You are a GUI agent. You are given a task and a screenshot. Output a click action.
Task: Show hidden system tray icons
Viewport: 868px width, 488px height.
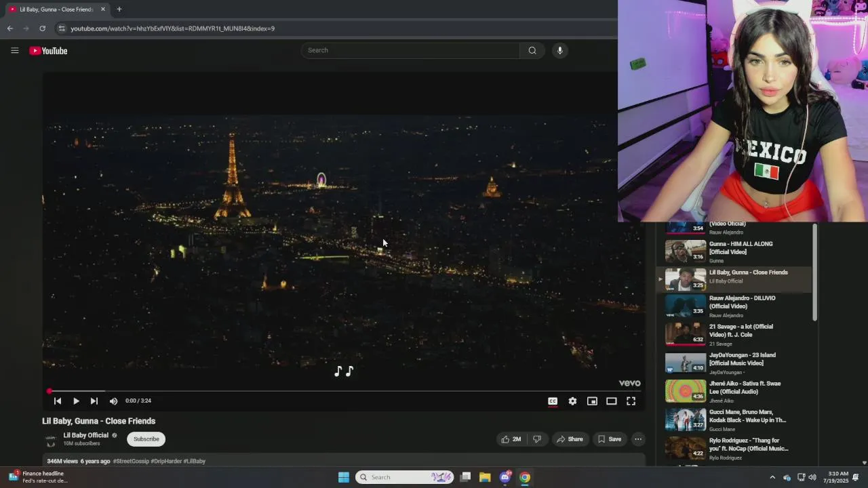click(772, 477)
